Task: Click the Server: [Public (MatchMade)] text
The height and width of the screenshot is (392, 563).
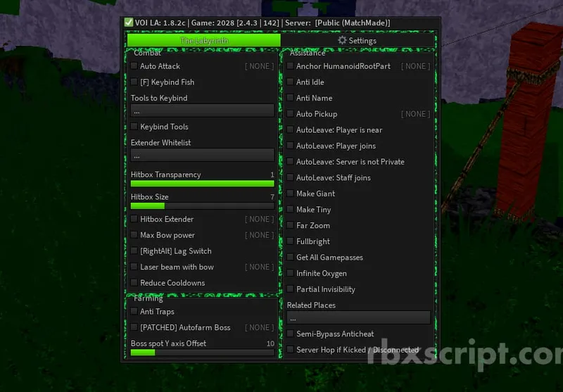Action: point(338,23)
